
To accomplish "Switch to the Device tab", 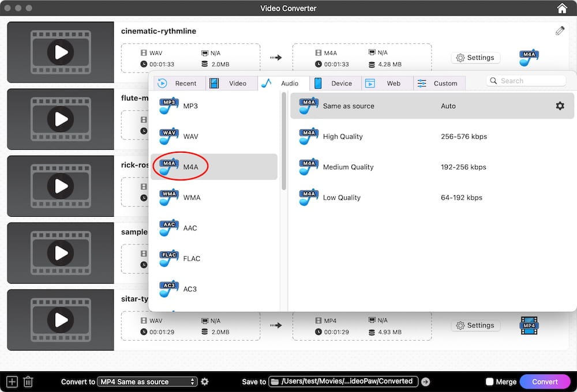I will (335, 84).
